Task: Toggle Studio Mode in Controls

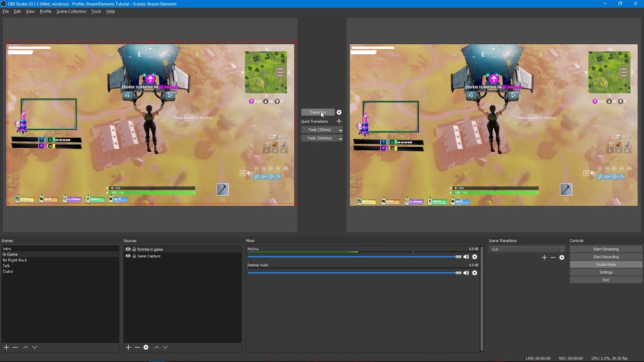Action: point(606,264)
